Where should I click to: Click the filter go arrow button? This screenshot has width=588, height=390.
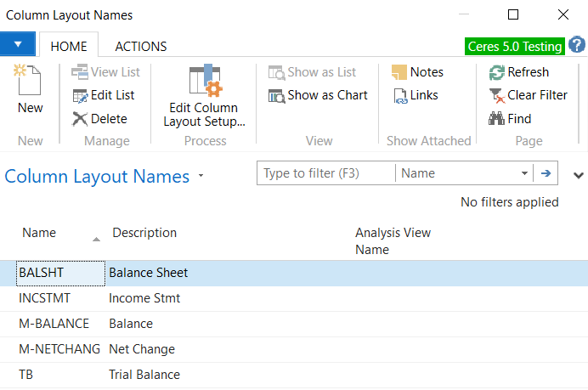point(546,173)
